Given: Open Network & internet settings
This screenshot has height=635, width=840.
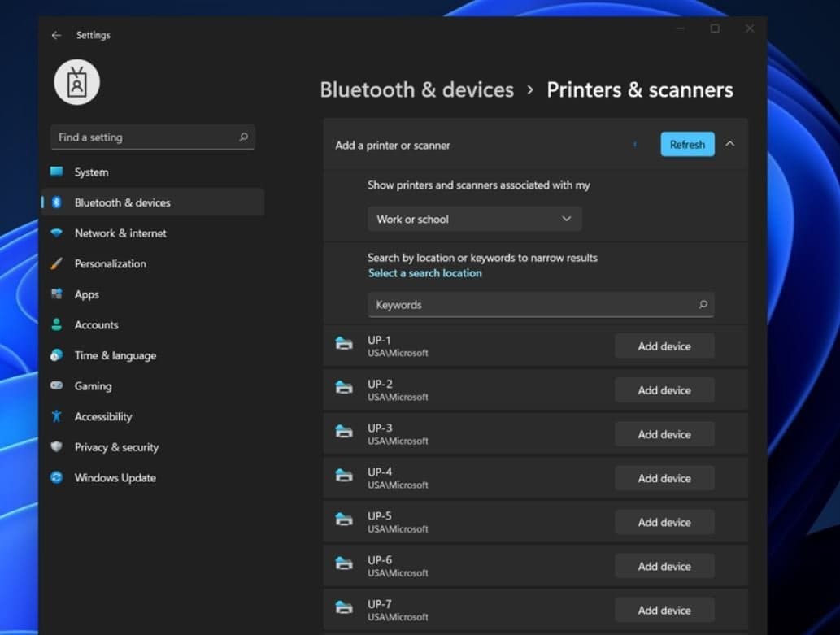Looking at the screenshot, I should click(x=120, y=233).
